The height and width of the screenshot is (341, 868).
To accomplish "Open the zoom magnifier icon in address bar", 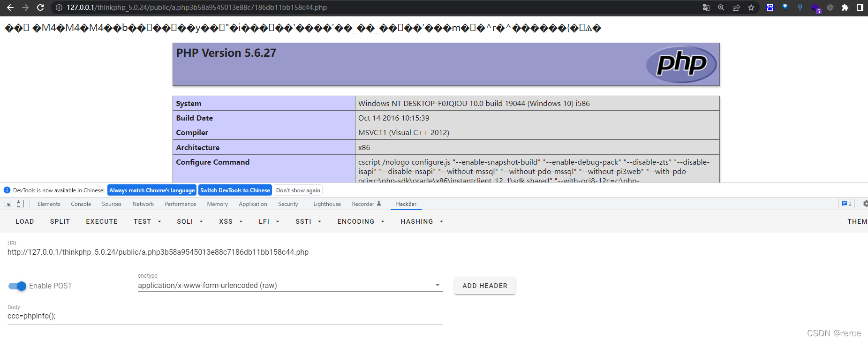I will [x=721, y=8].
